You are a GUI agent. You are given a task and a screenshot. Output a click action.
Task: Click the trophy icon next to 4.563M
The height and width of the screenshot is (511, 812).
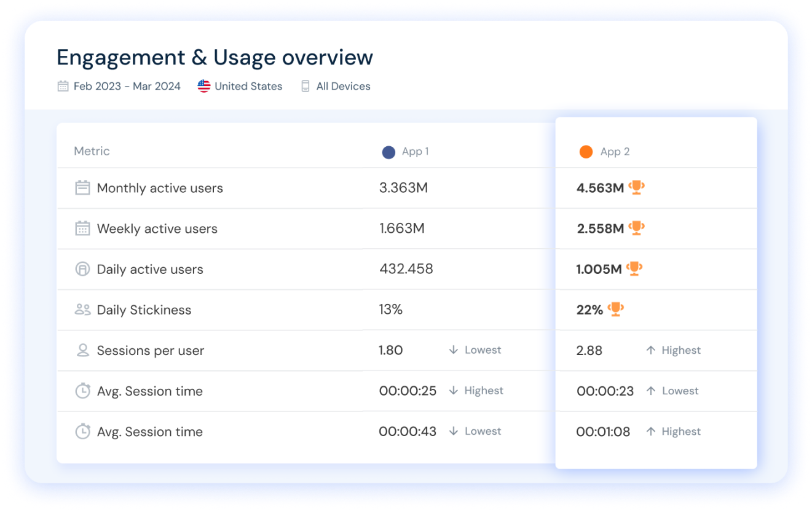click(x=636, y=187)
